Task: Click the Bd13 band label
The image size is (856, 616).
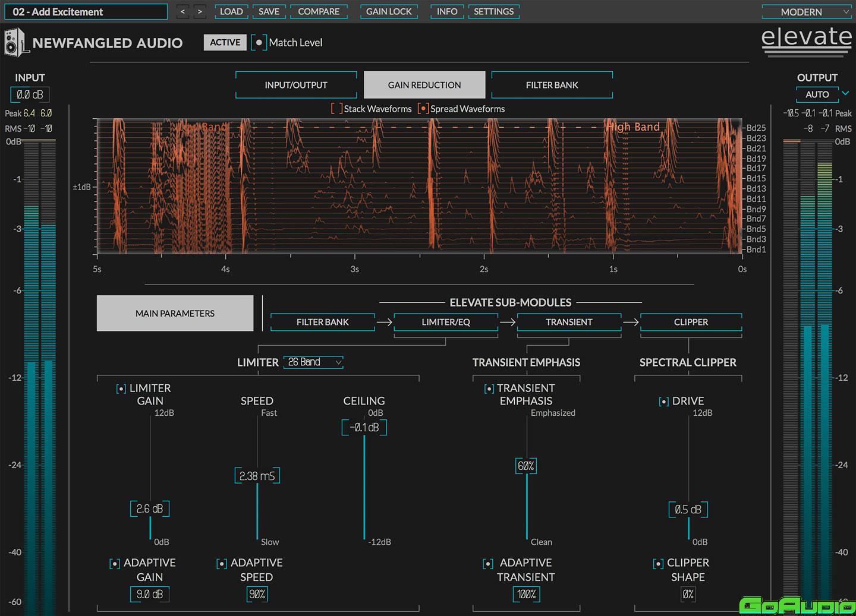Action: (756, 189)
